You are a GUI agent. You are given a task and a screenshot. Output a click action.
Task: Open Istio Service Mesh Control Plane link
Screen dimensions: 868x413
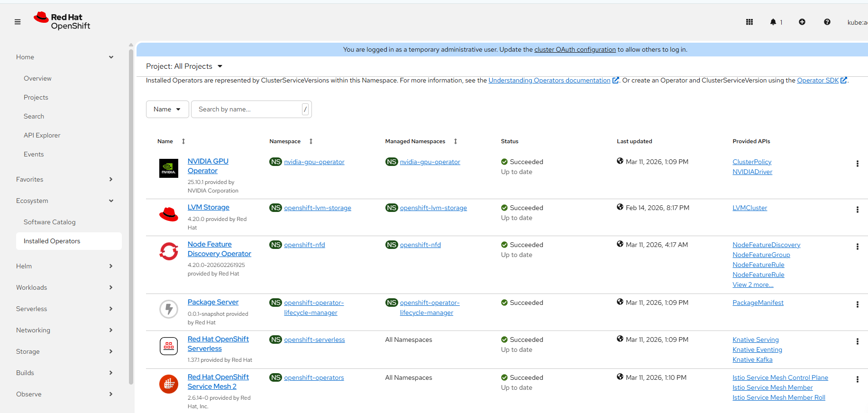tap(780, 377)
